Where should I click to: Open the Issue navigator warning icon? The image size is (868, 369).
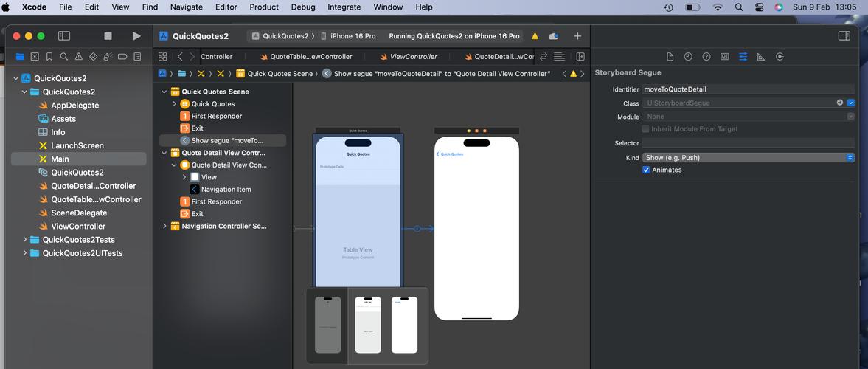pos(79,57)
